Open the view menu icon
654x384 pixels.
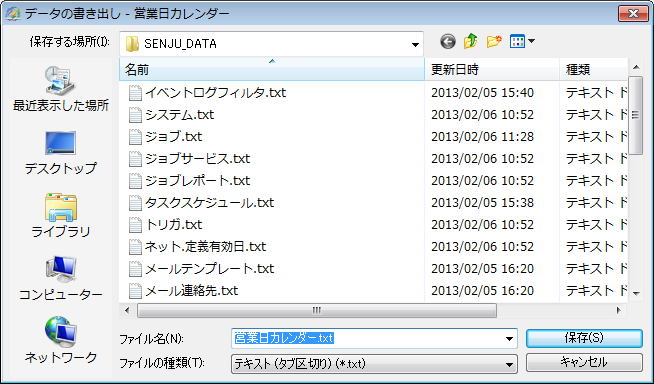tap(522, 42)
